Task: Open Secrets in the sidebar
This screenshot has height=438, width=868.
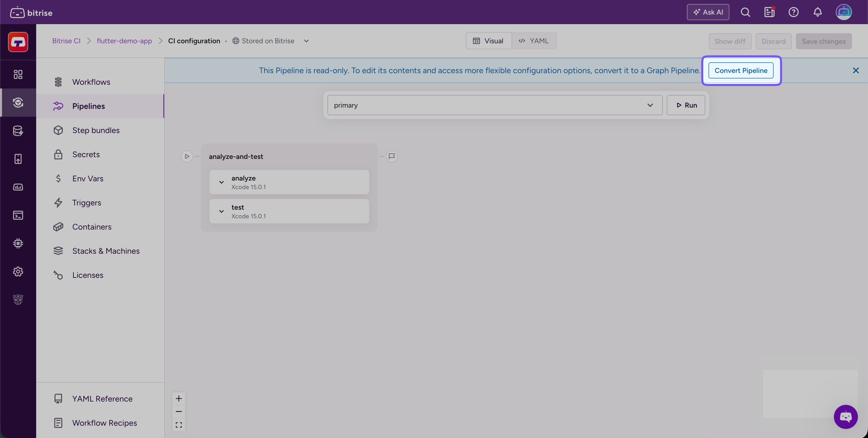Action: (x=100, y=155)
